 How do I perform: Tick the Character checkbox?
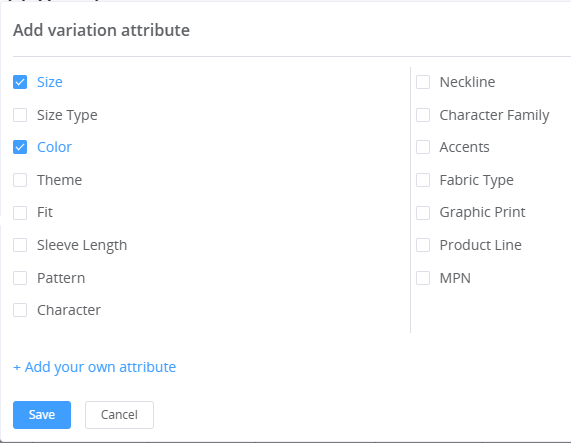(x=20, y=311)
